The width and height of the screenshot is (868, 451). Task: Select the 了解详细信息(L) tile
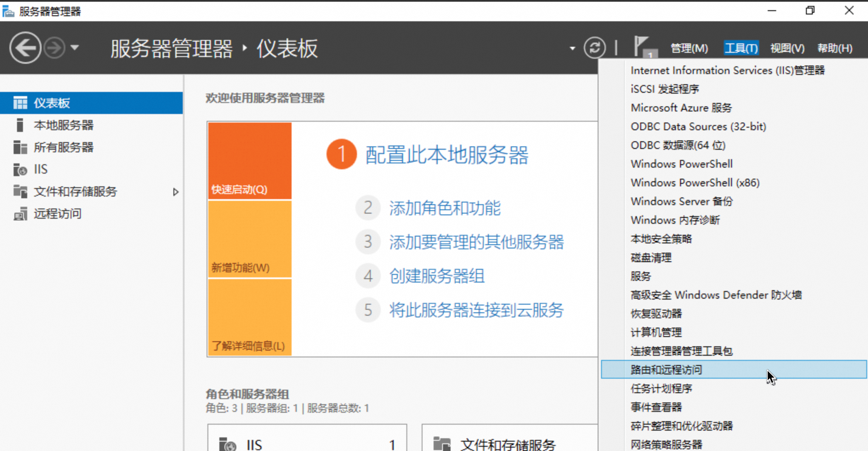tap(250, 317)
